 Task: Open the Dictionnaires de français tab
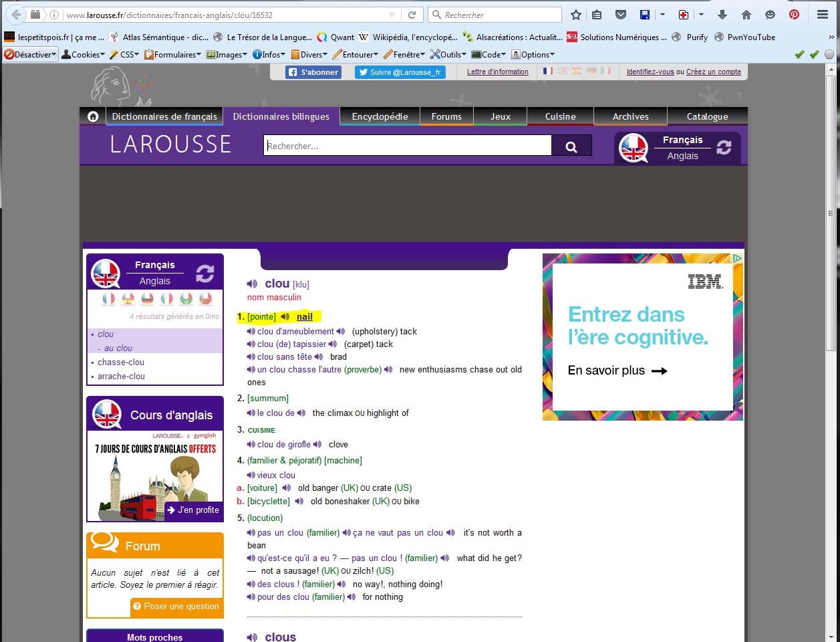pos(164,116)
